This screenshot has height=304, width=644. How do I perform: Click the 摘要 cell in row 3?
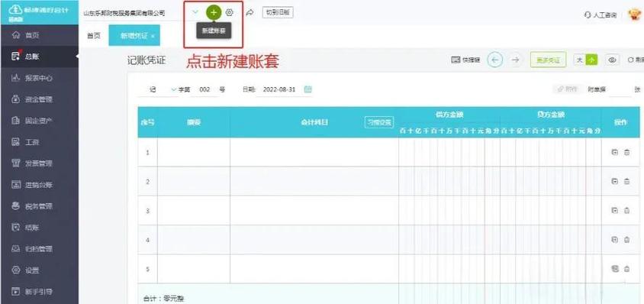click(x=194, y=211)
